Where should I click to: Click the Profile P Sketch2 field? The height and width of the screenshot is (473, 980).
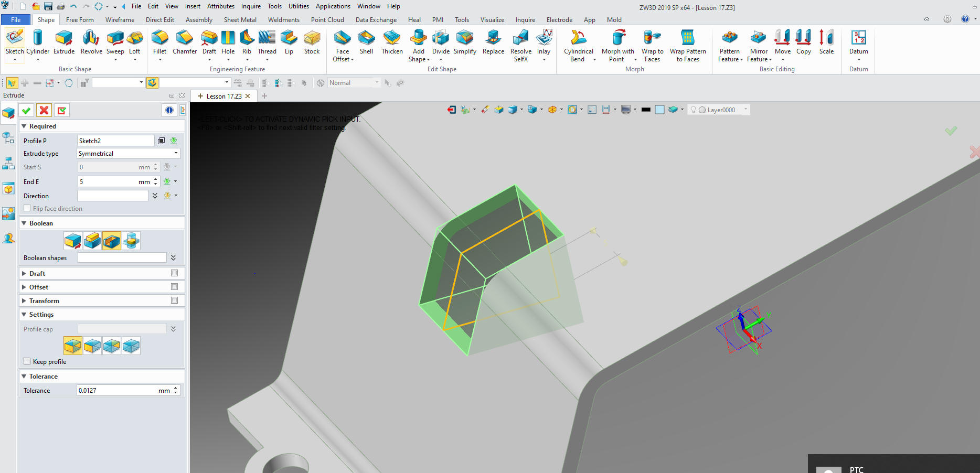pyautogui.click(x=115, y=141)
